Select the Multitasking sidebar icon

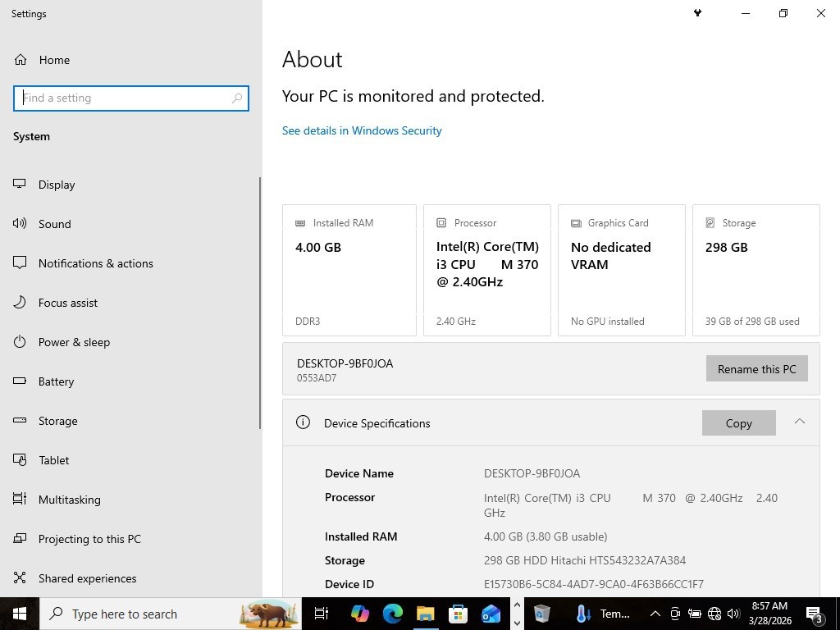pyautogui.click(x=20, y=499)
